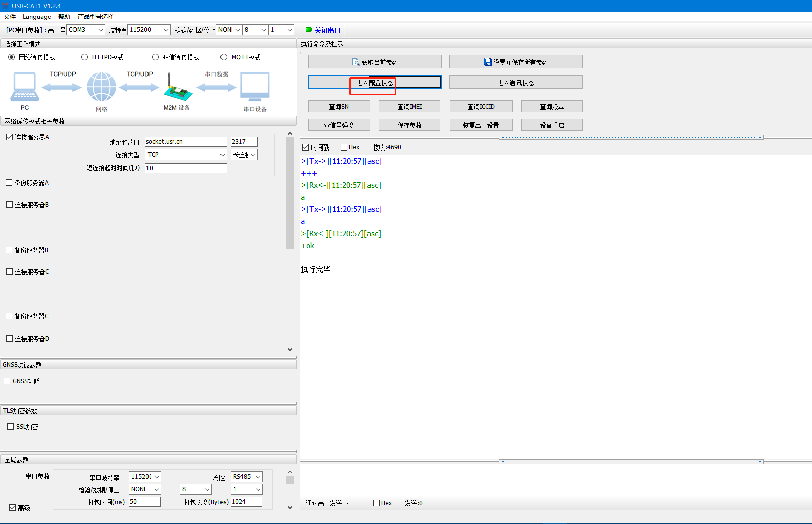Select the MQTT mode radio button
Image resolution: width=812 pixels, height=524 pixels.
coord(224,57)
